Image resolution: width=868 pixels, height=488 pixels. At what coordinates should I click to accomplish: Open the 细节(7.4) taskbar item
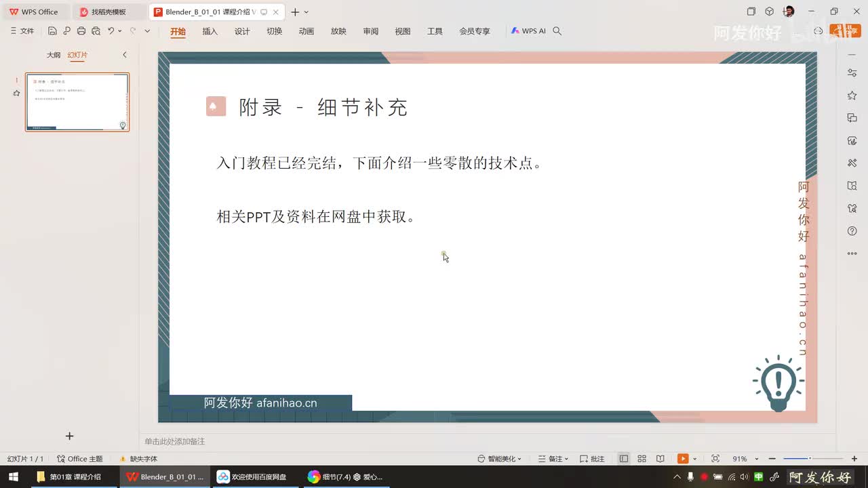(x=345, y=476)
